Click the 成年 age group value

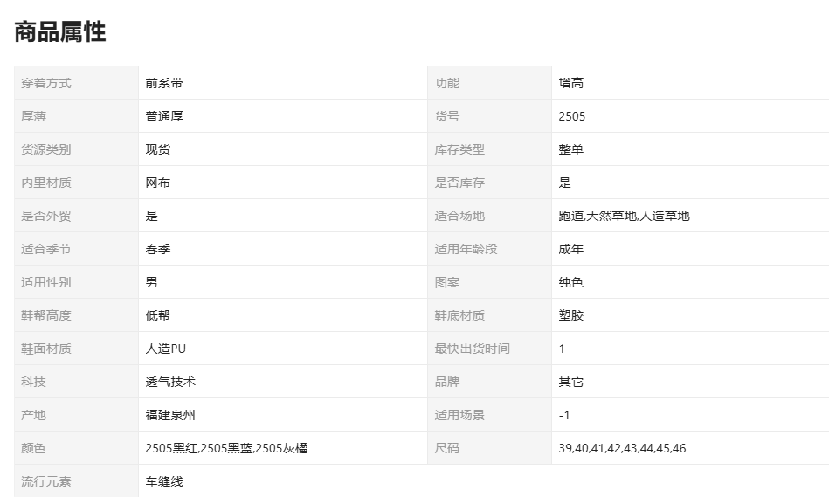(571, 249)
